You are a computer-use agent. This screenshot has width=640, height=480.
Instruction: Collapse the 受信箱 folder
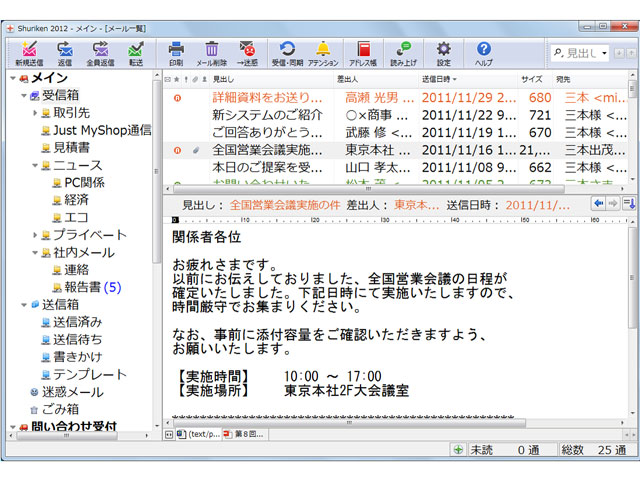(x=24, y=96)
